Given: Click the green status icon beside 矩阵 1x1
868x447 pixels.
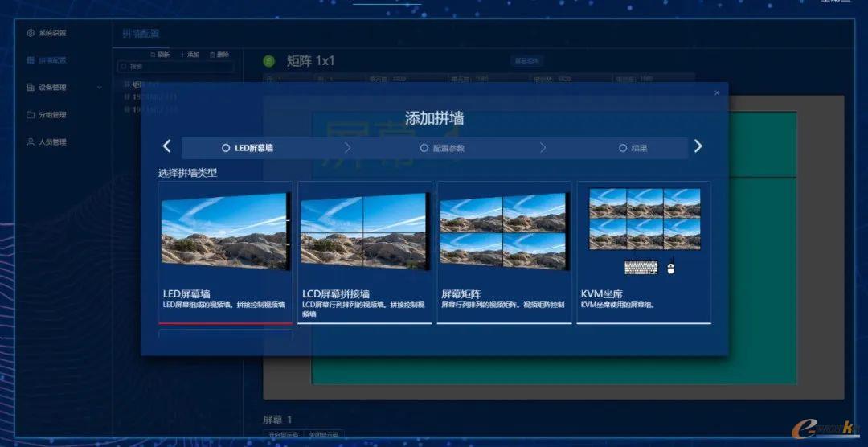Looking at the screenshot, I should point(269,61).
